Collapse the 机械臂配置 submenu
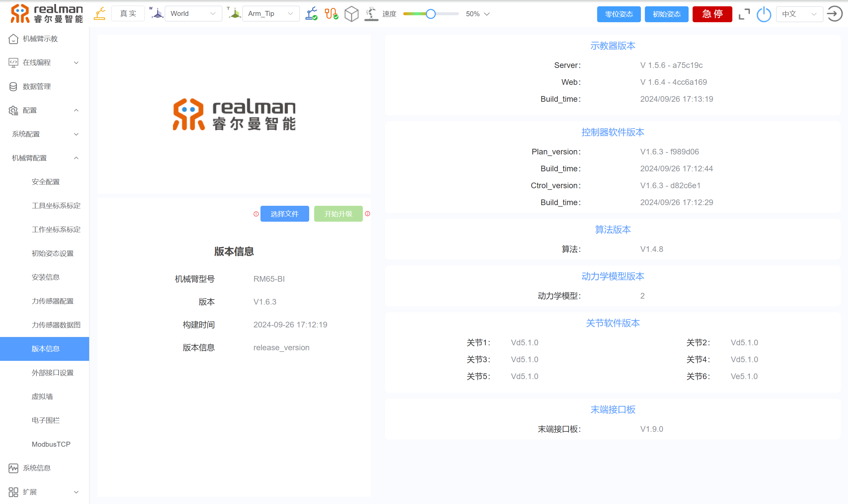 click(44, 158)
